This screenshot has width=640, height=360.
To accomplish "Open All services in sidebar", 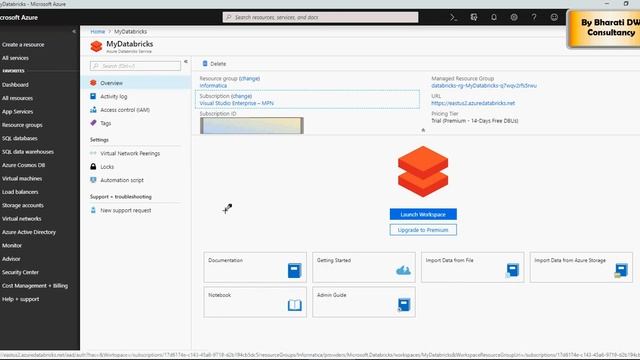I will coord(16,58).
